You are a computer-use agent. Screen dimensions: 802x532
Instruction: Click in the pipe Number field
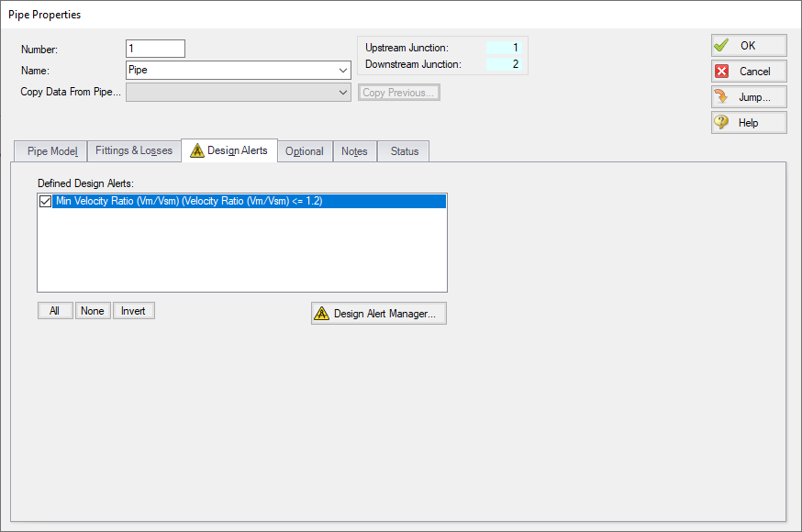155,50
